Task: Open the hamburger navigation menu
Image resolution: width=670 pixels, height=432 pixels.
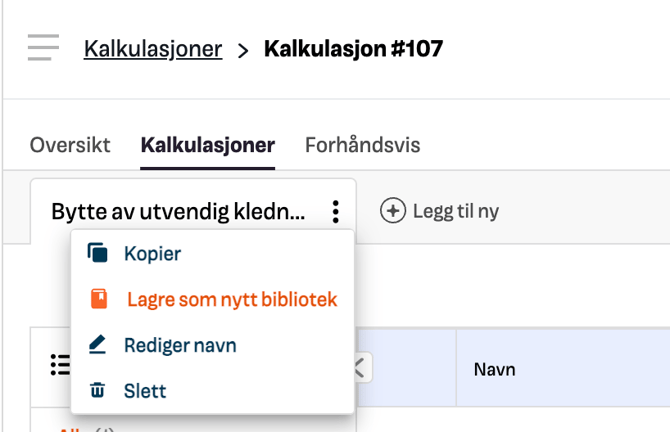Action: point(43,48)
